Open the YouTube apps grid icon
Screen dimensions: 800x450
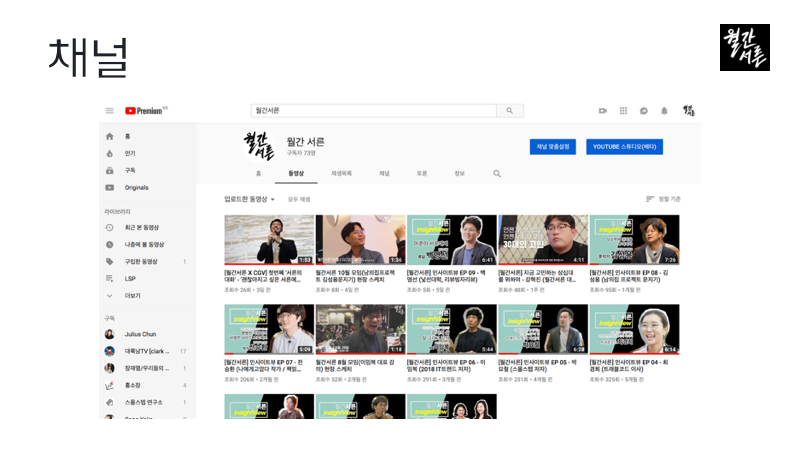(x=623, y=111)
